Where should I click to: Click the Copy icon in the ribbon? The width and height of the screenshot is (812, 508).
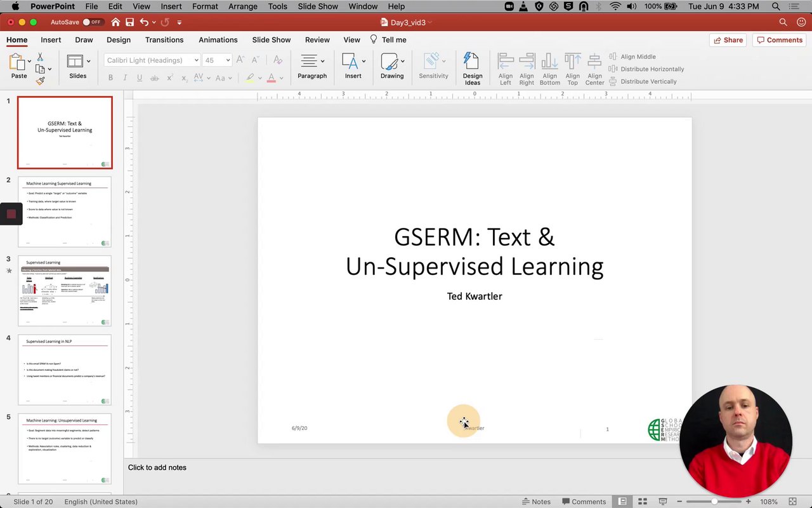click(40, 69)
